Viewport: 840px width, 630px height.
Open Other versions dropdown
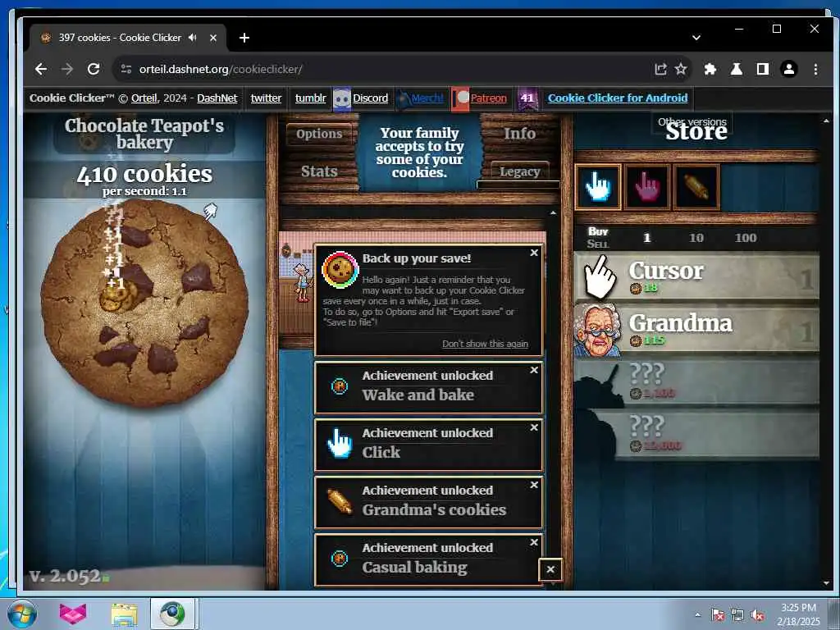pyautogui.click(x=692, y=121)
